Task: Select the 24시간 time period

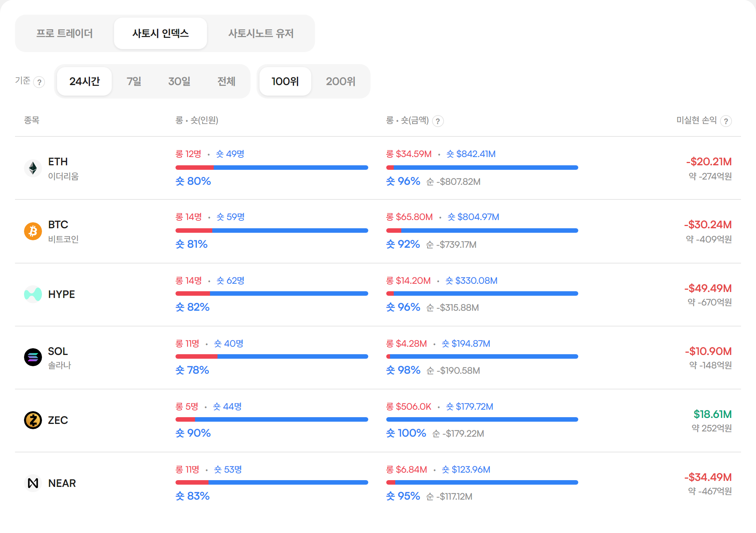Action: point(84,81)
